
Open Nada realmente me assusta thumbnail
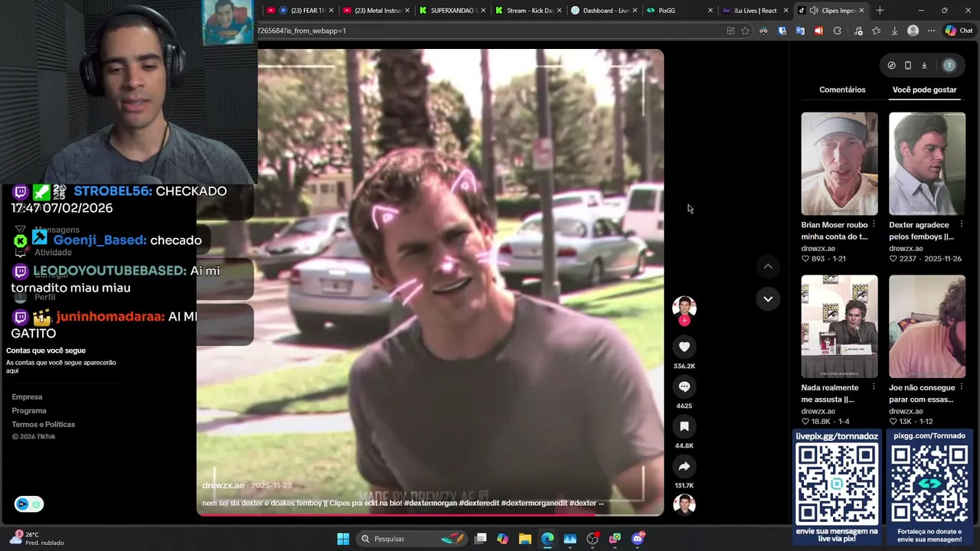click(x=839, y=327)
